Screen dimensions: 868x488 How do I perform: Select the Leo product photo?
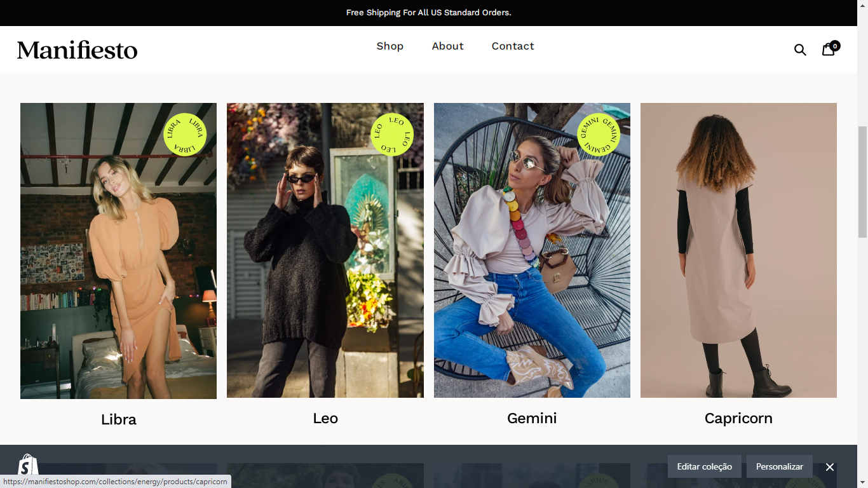point(325,250)
